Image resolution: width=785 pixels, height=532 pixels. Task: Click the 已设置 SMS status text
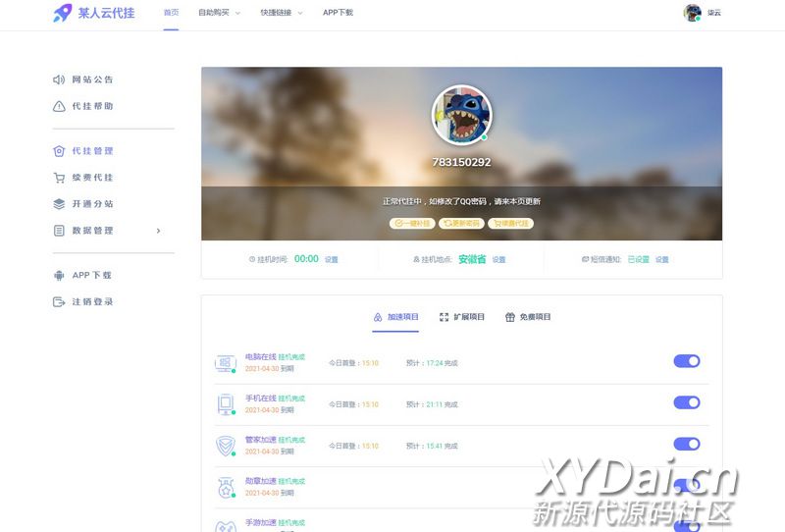(x=639, y=259)
